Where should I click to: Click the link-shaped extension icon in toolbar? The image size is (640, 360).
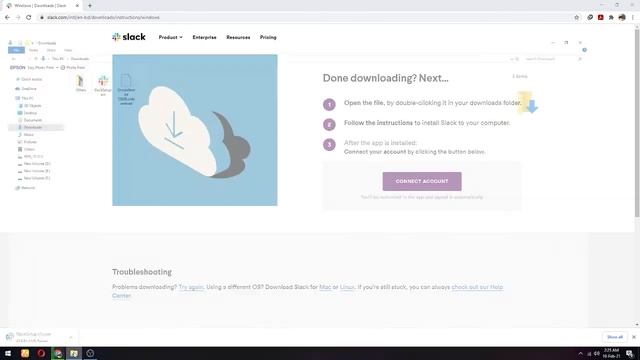point(590,18)
